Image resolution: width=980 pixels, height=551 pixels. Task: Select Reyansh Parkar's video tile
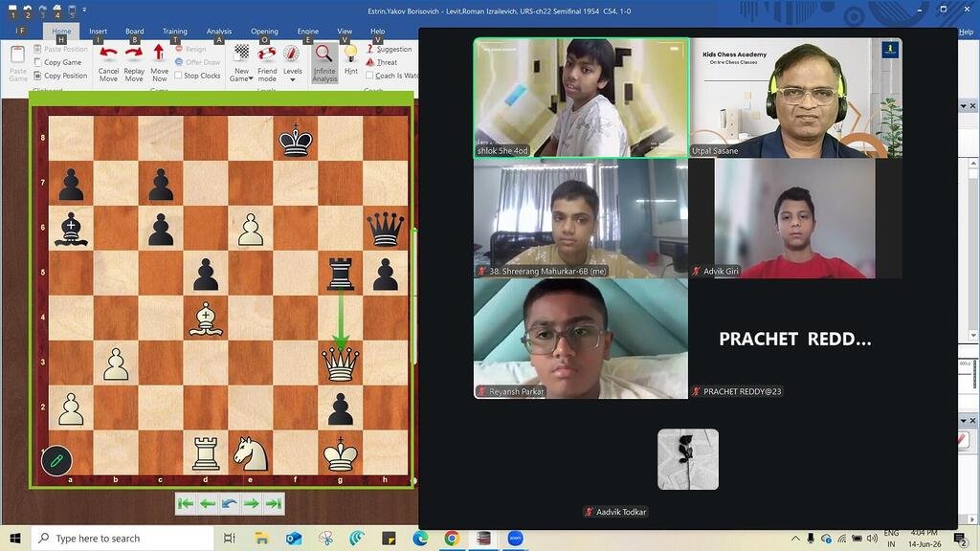click(581, 339)
